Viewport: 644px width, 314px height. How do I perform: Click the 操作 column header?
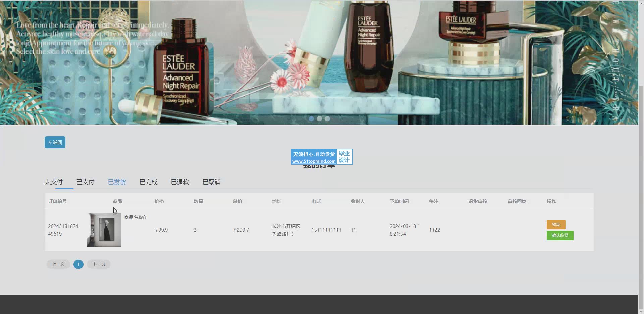pyautogui.click(x=551, y=201)
